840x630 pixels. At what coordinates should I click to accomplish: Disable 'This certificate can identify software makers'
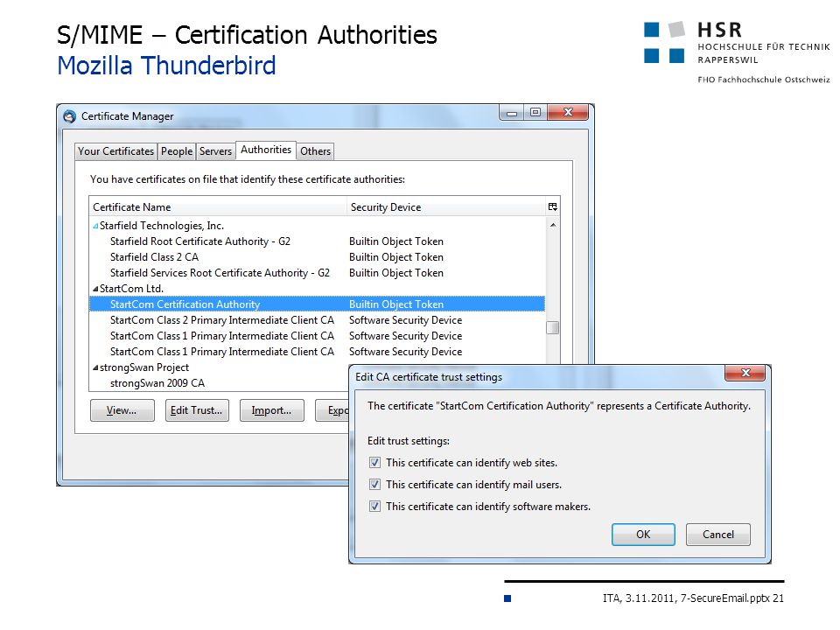(x=375, y=507)
